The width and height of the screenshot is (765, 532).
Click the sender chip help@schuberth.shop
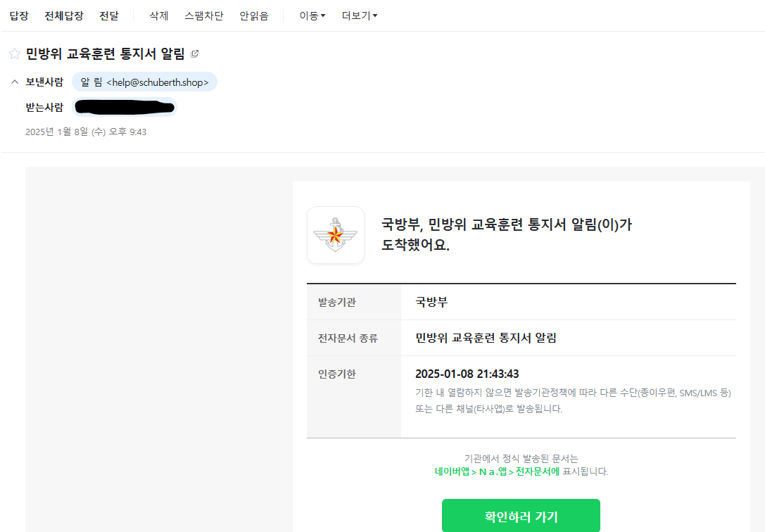144,82
